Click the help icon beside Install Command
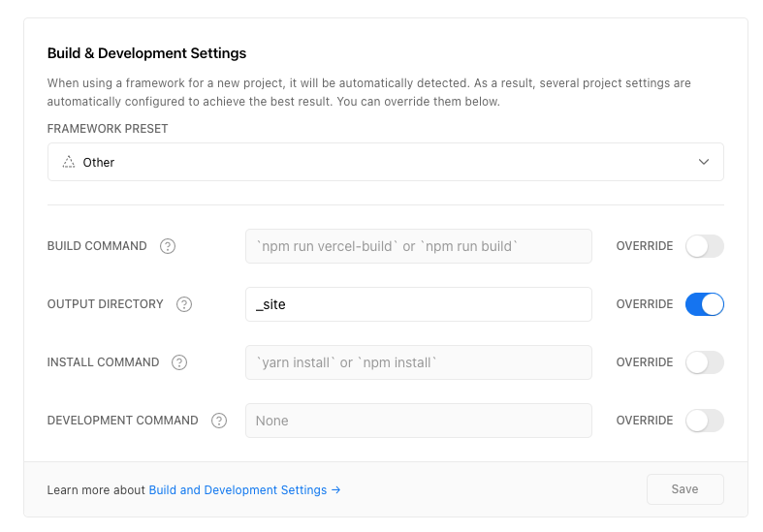 pyautogui.click(x=179, y=362)
